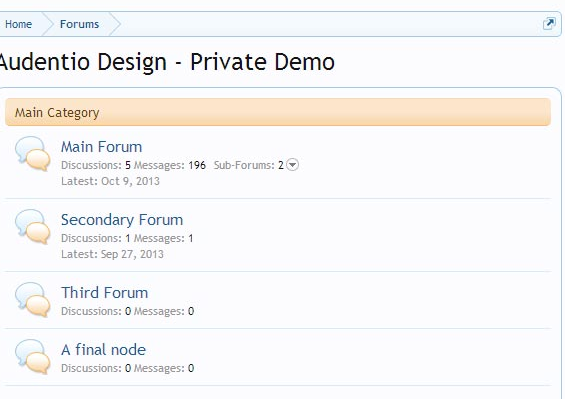
Task: Open the Main Forum link
Action: pyautogui.click(x=101, y=147)
